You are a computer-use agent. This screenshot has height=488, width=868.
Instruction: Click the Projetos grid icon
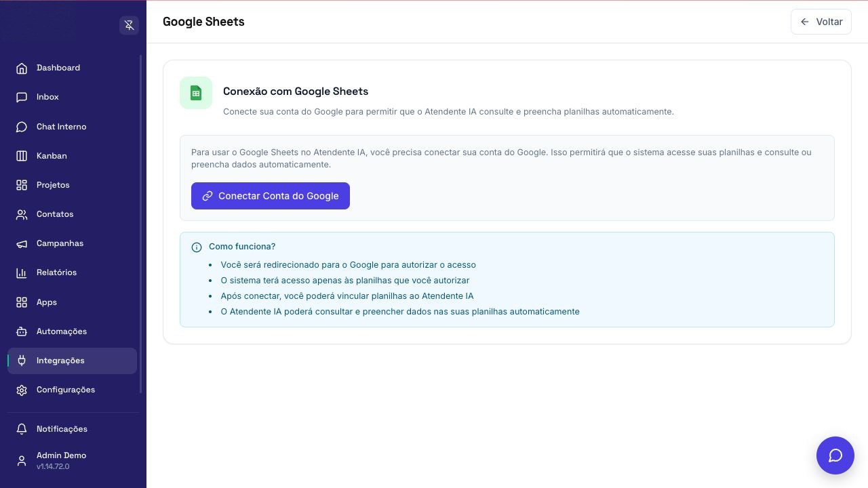click(22, 185)
